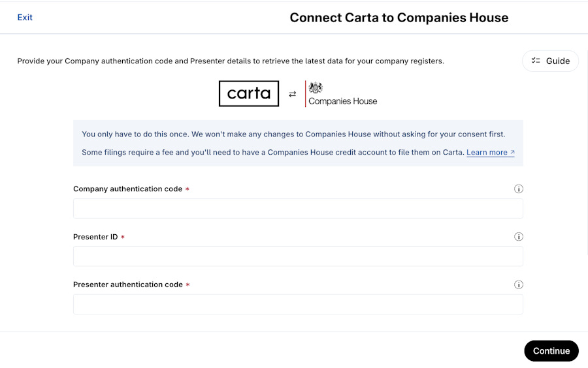Screen dimensions: 588x368
Task: Click the Companies House royal crest icon
Action: [316, 88]
